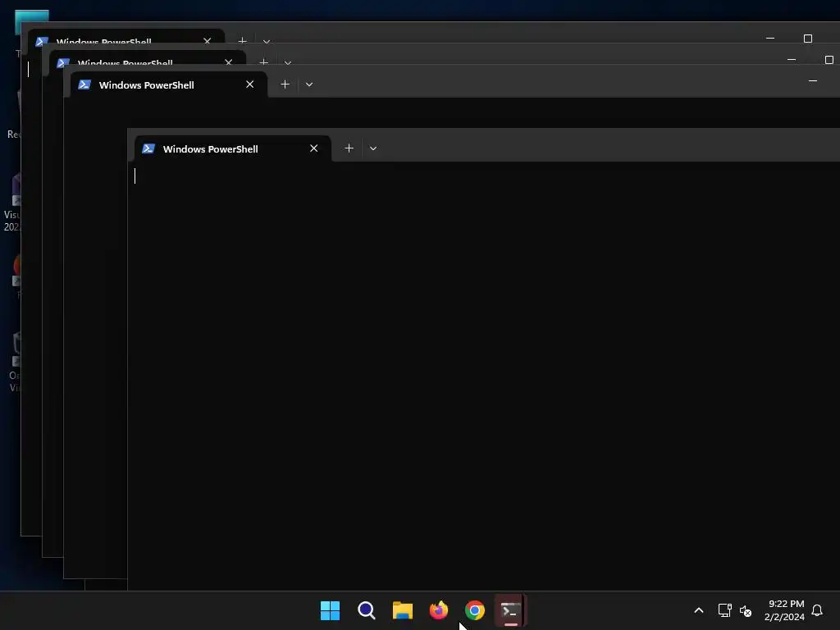The width and height of the screenshot is (840, 630).
Task: Launch Google Chrome from taskbar
Action: [475, 610]
